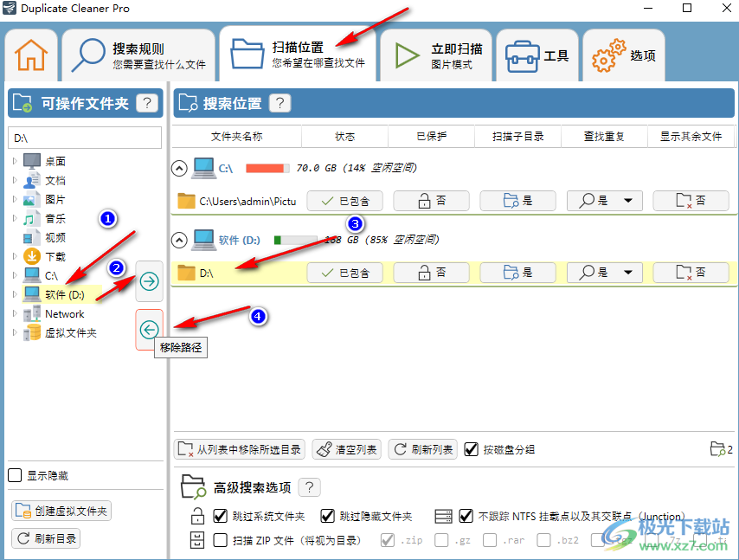Expand the 文档 tree node
The width and height of the screenshot is (739, 560).
click(x=15, y=181)
